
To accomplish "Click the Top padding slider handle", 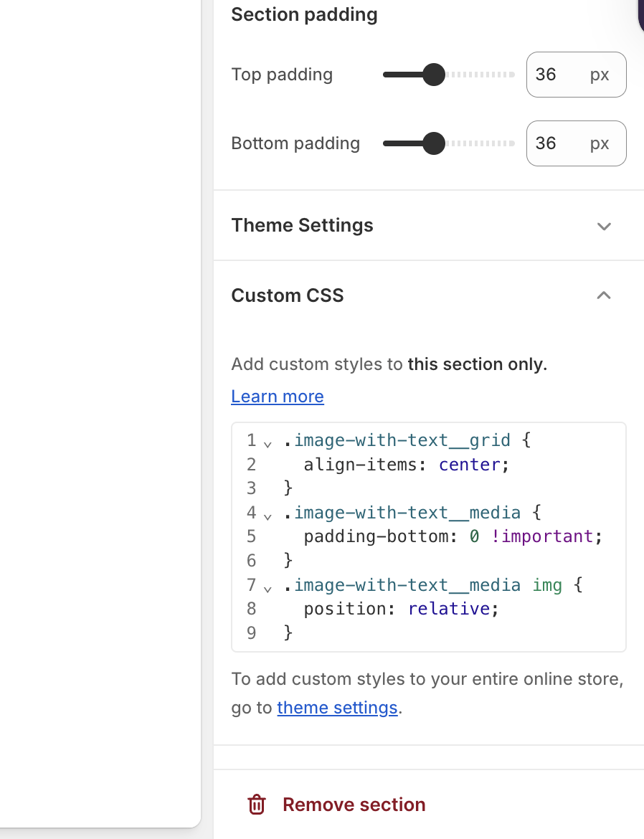I will point(433,75).
